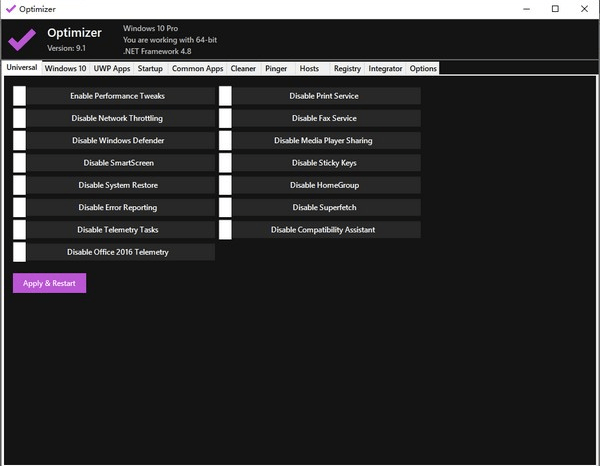
Task: Toggle checkbox for Disable Windows Defender
Action: [x=20, y=140]
